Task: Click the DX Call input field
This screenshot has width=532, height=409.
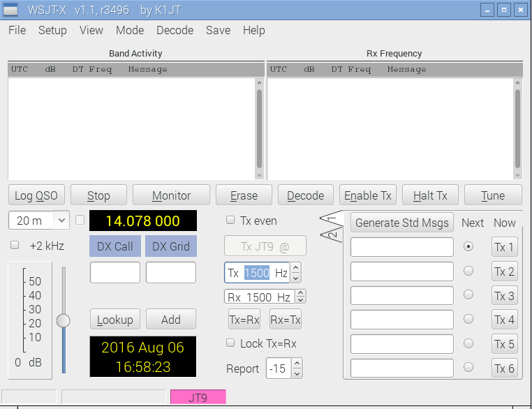Action: 115,272
